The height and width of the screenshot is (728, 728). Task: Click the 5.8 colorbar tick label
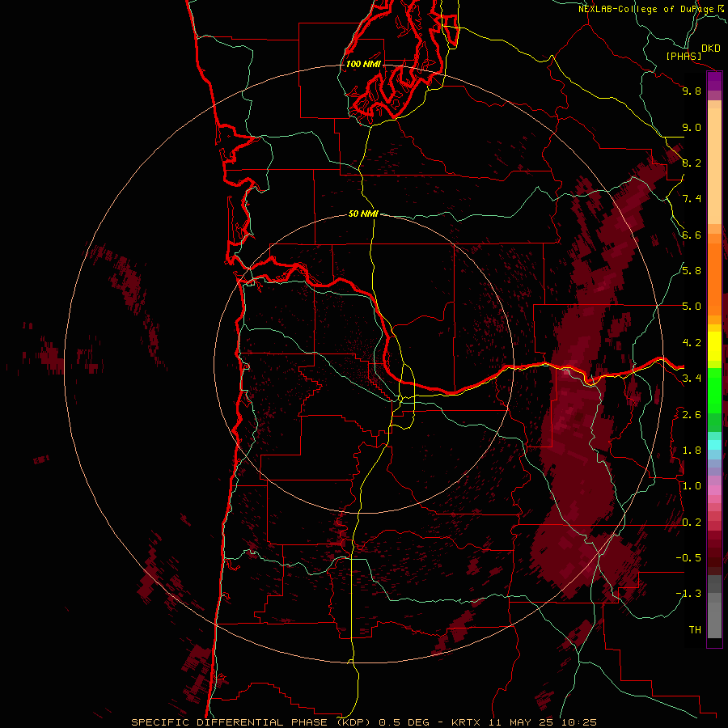(692, 271)
